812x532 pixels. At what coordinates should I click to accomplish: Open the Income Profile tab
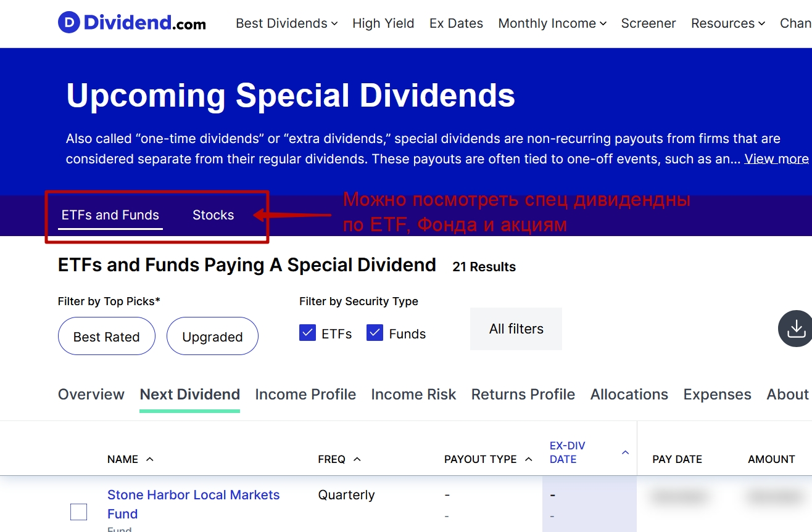pyautogui.click(x=305, y=395)
